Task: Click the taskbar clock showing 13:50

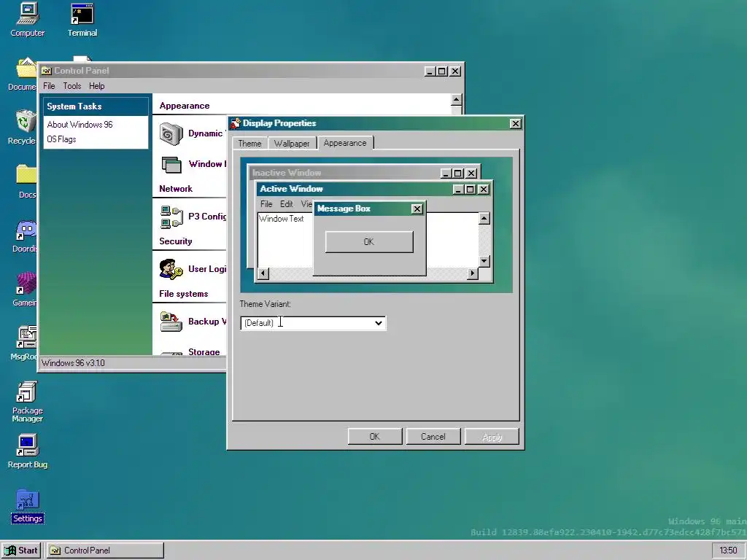Action: tap(728, 551)
